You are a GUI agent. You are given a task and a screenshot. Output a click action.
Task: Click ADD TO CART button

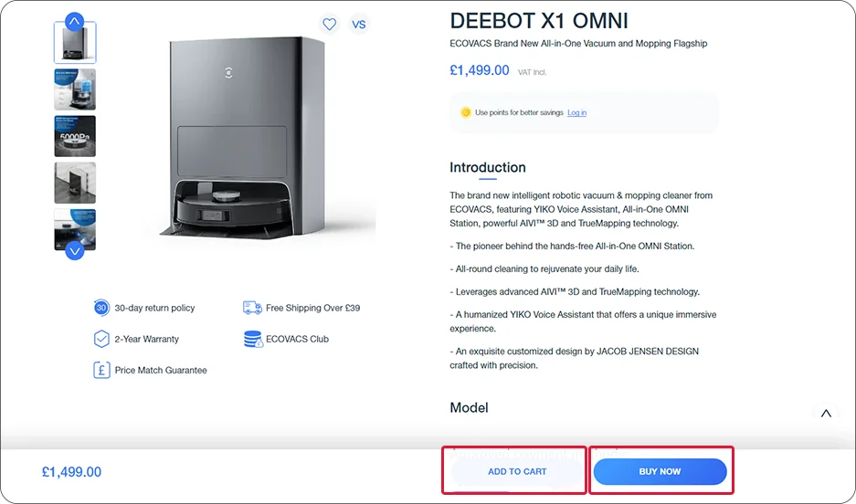517,471
